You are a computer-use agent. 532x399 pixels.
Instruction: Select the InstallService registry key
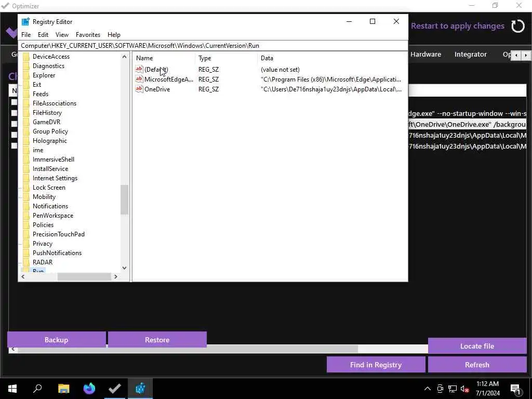point(50,169)
